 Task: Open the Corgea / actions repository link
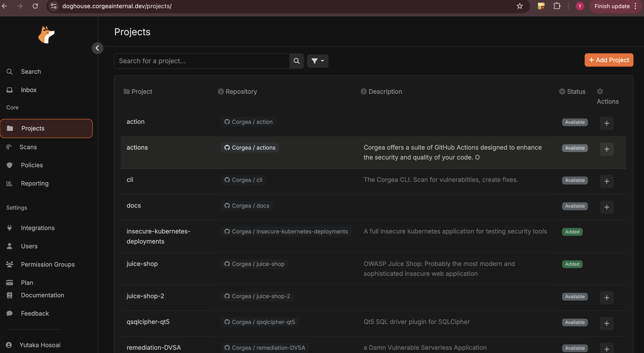point(250,147)
